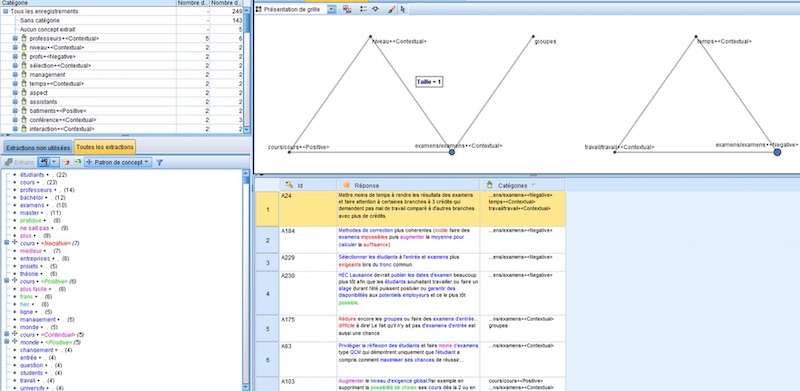Sort by the Id column header
Screen dimensions: 800x391
pyautogui.click(x=308, y=185)
